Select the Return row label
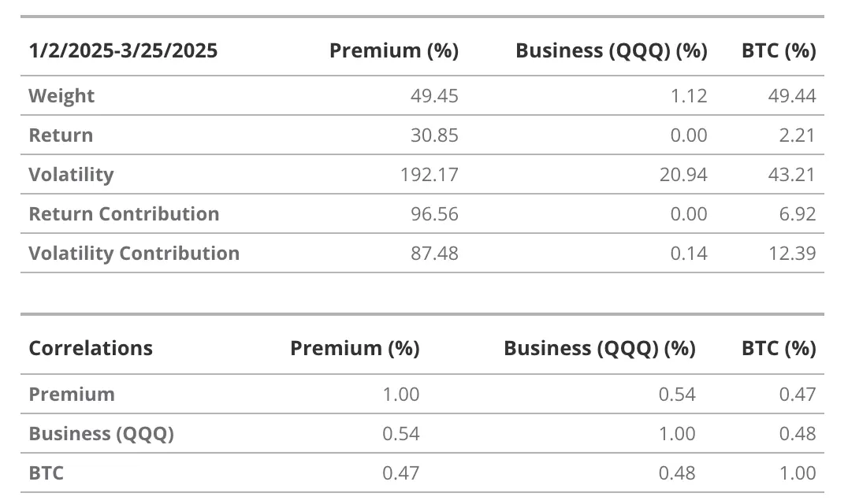 61,135
